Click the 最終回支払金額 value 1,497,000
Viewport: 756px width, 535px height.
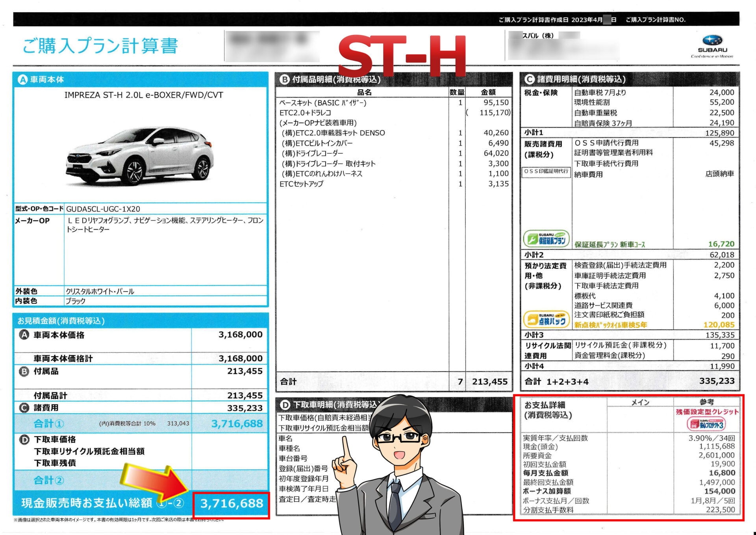click(x=717, y=482)
